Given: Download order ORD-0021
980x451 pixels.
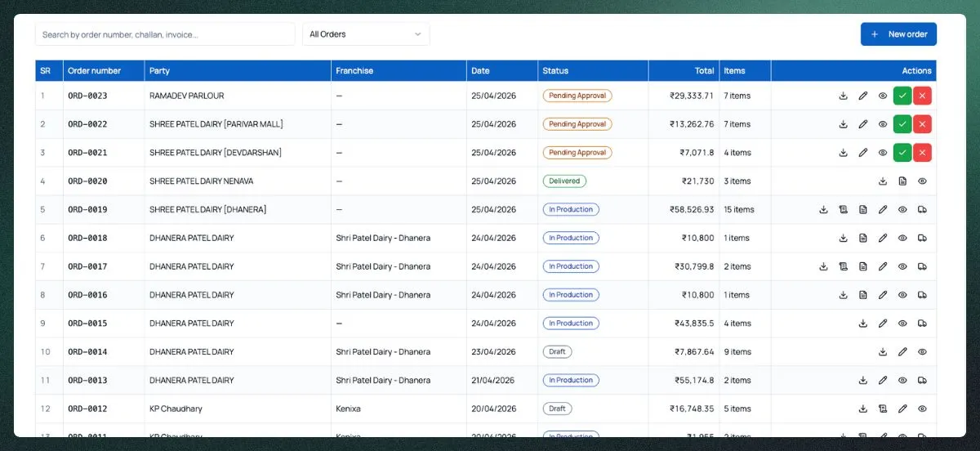Looking at the screenshot, I should point(843,153).
